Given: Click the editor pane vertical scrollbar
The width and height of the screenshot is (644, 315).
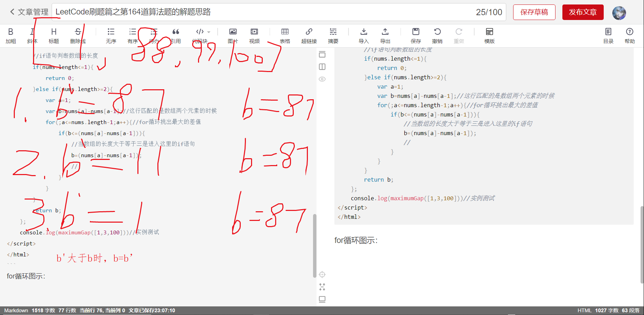Looking at the screenshot, I should point(314,245).
